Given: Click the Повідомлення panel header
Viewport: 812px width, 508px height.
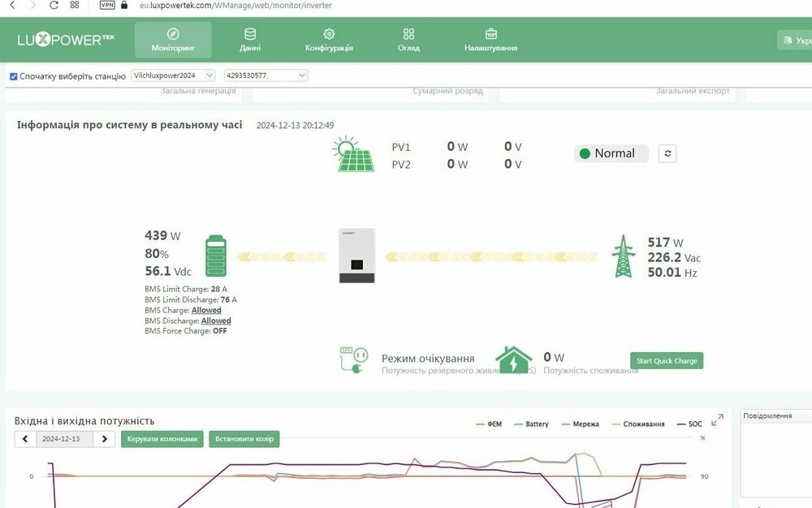Looking at the screenshot, I should [x=776, y=415].
